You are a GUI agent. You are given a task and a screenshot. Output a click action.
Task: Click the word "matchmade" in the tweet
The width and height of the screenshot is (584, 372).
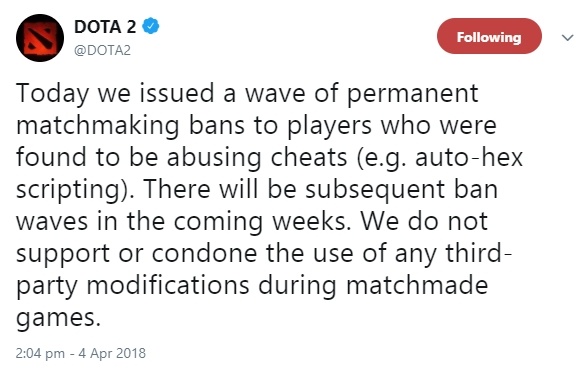point(417,285)
